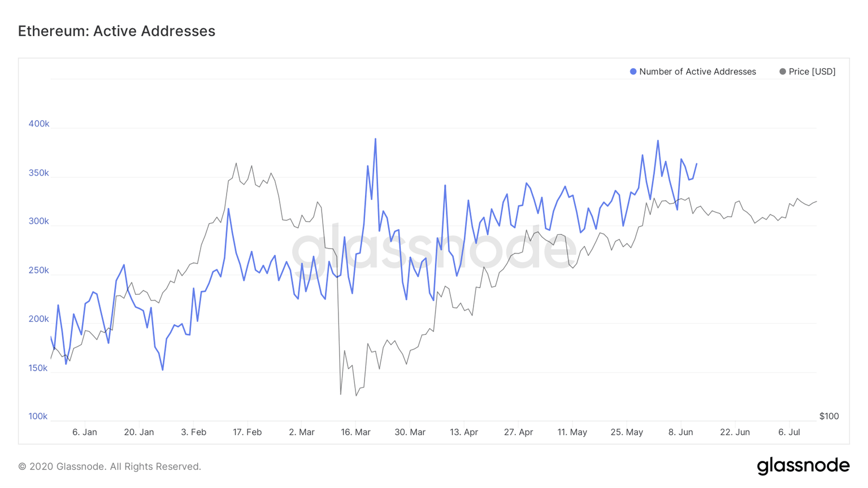
Task: Click the 250k y-axis label
Action: [x=38, y=270]
